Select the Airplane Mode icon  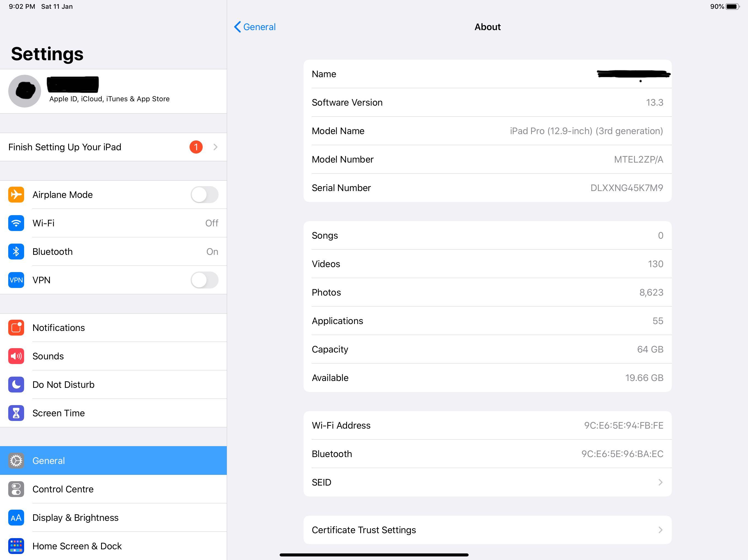[16, 195]
